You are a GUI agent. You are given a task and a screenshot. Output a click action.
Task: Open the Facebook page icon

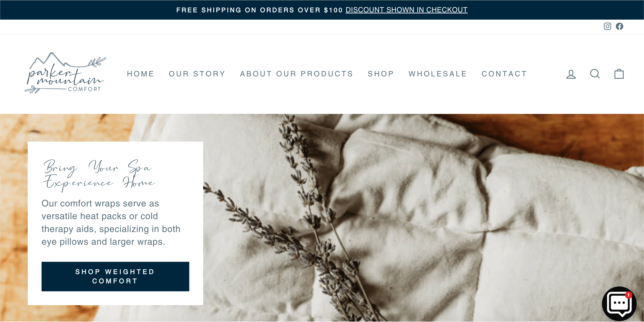point(619,26)
